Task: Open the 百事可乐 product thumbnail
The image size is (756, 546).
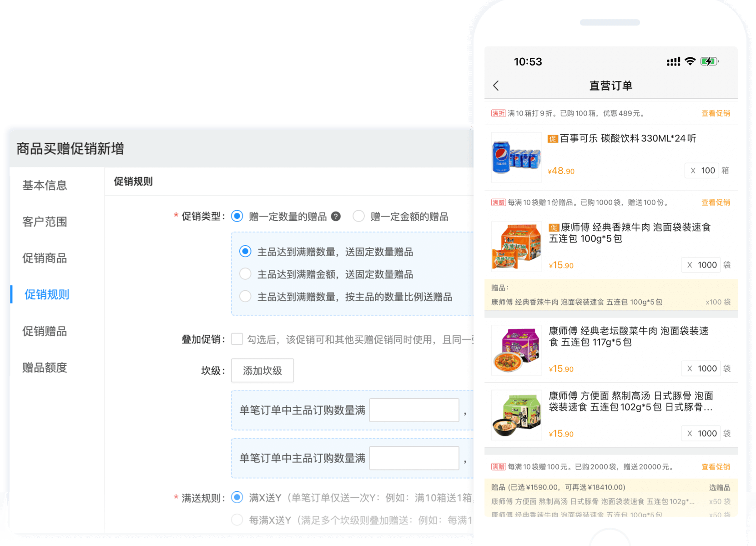Action: [517, 157]
